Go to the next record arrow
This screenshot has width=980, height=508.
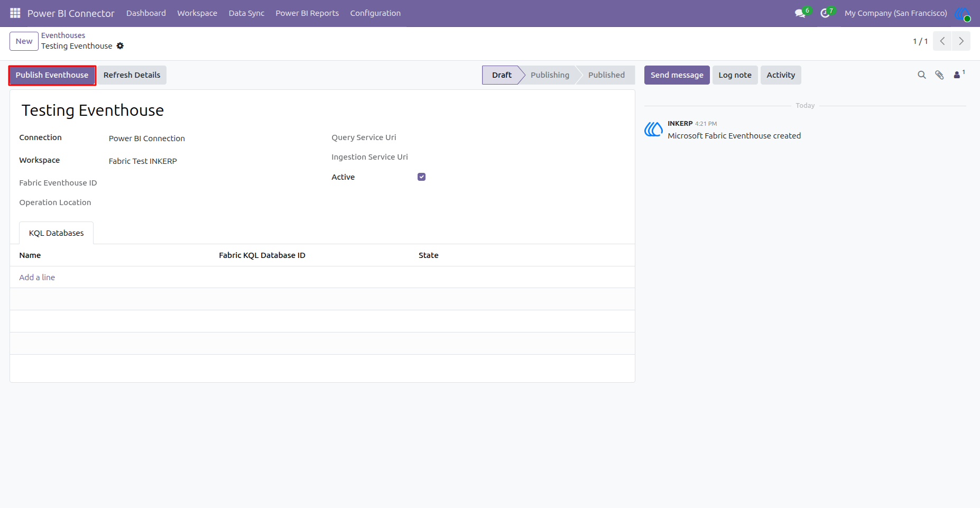(x=961, y=41)
